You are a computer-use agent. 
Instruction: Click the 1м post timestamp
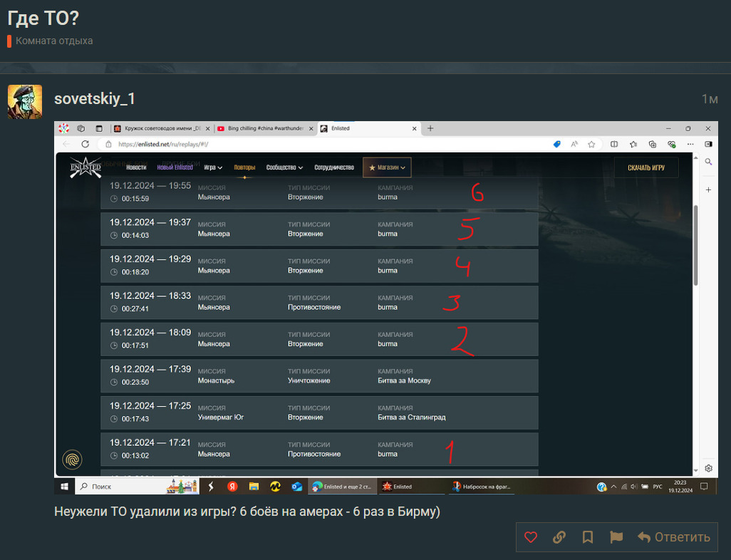[710, 99]
